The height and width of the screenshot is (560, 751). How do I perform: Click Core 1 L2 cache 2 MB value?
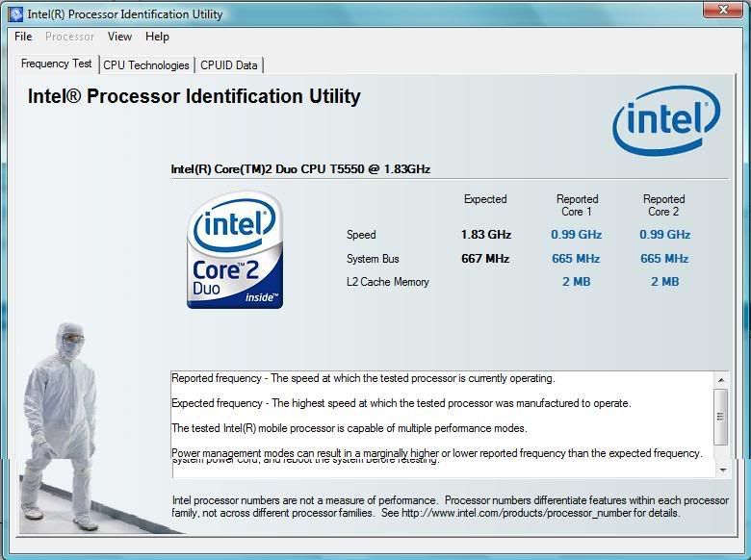(x=576, y=281)
